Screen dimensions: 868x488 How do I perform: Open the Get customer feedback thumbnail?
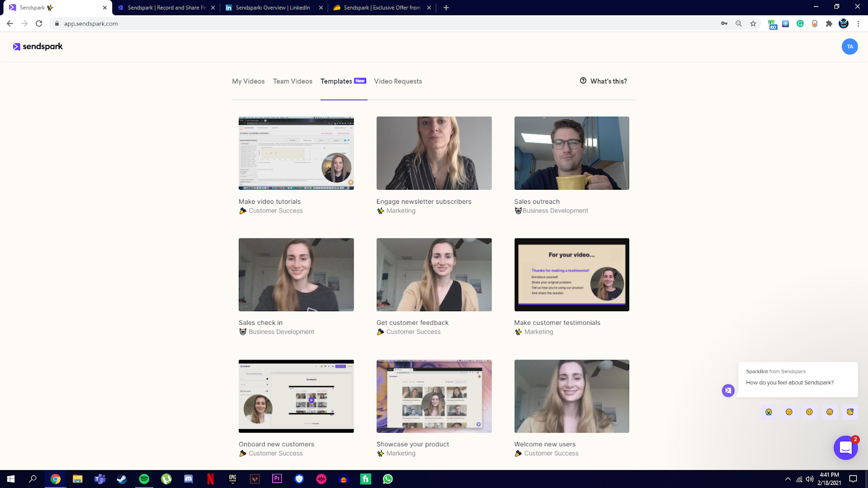tap(434, 274)
